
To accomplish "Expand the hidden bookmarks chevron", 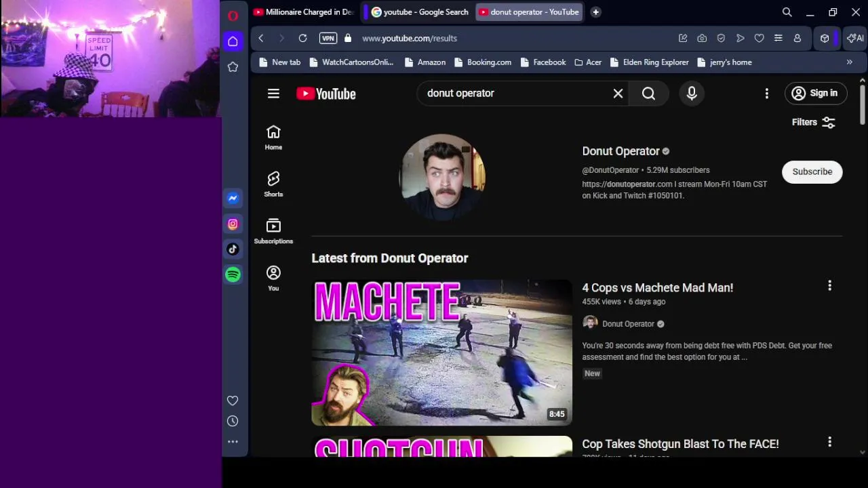I will click(849, 62).
